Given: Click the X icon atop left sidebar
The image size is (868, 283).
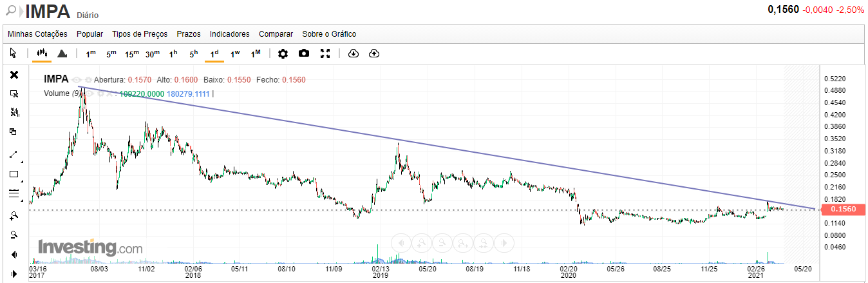Looking at the screenshot, I should pyautogui.click(x=14, y=75).
